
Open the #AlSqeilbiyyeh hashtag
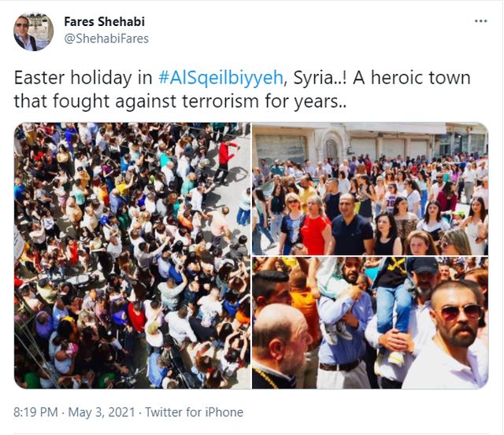(x=220, y=78)
